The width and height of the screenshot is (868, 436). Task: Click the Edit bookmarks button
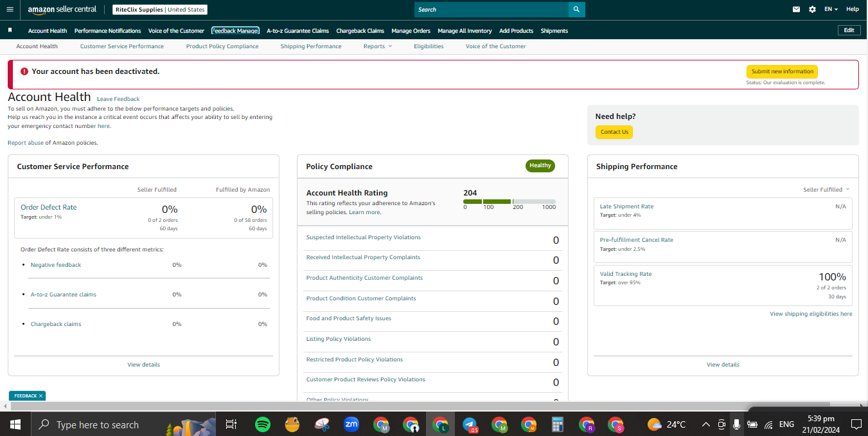[849, 30]
